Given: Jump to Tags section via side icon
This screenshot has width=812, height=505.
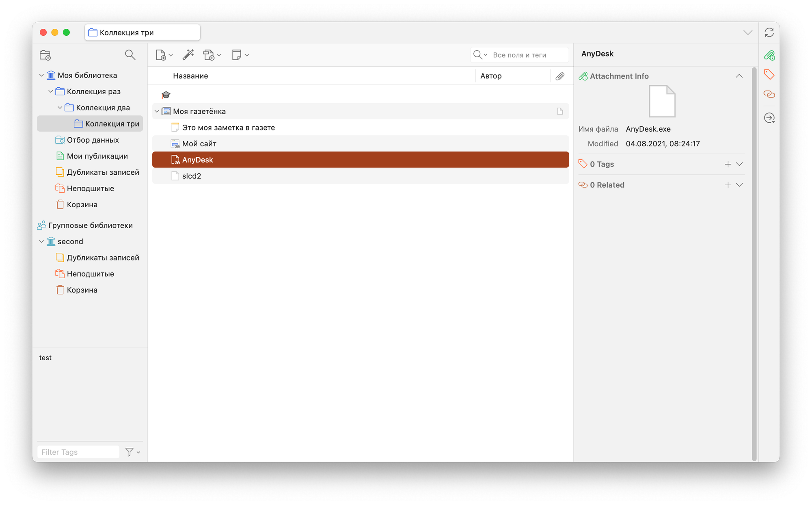Looking at the screenshot, I should [x=769, y=74].
